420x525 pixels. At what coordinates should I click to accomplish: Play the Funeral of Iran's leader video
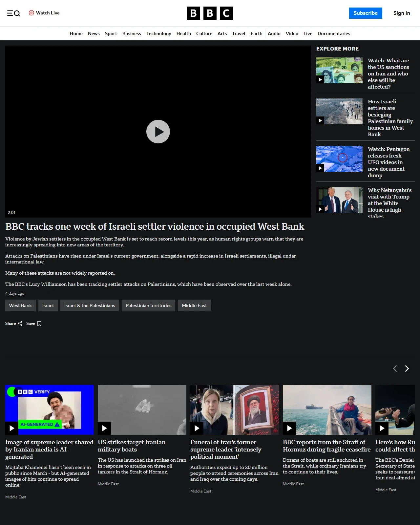pos(197,428)
